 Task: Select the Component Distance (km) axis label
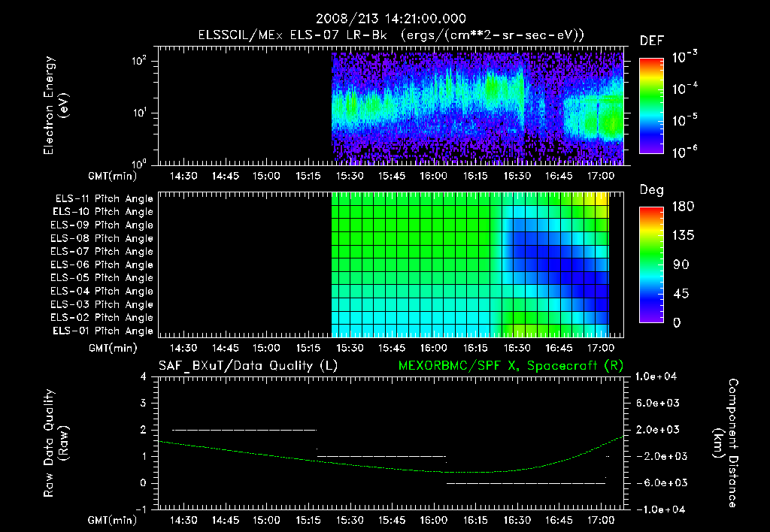[726, 443]
